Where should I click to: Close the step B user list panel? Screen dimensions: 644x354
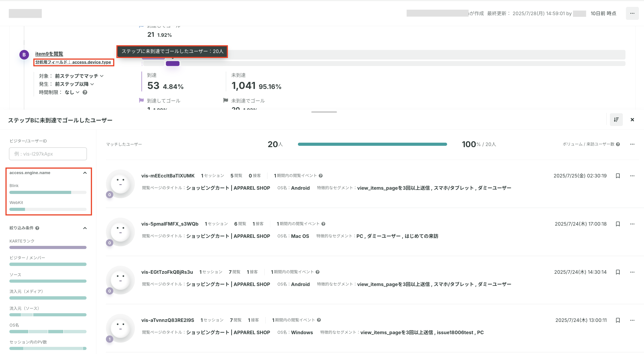pyautogui.click(x=632, y=120)
